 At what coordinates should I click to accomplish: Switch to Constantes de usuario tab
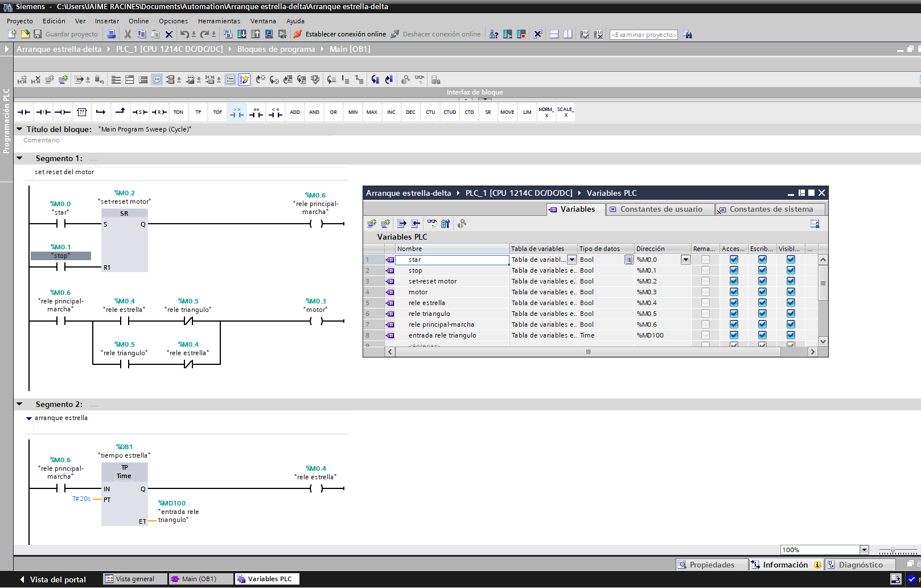coord(660,209)
